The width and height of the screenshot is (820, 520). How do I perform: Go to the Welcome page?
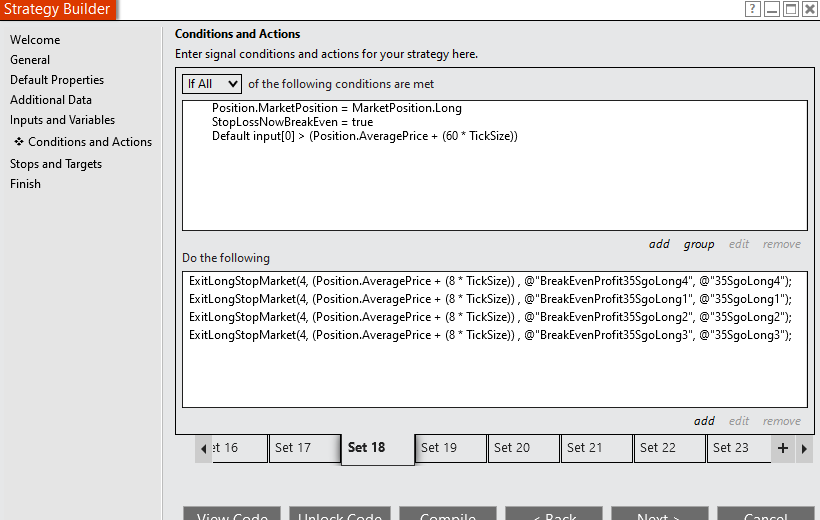coord(35,40)
